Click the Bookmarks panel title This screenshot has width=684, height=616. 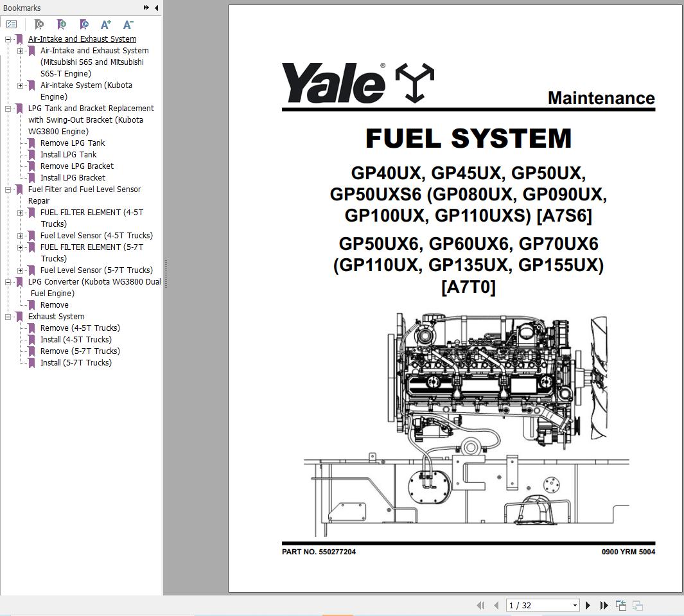[x=21, y=8]
